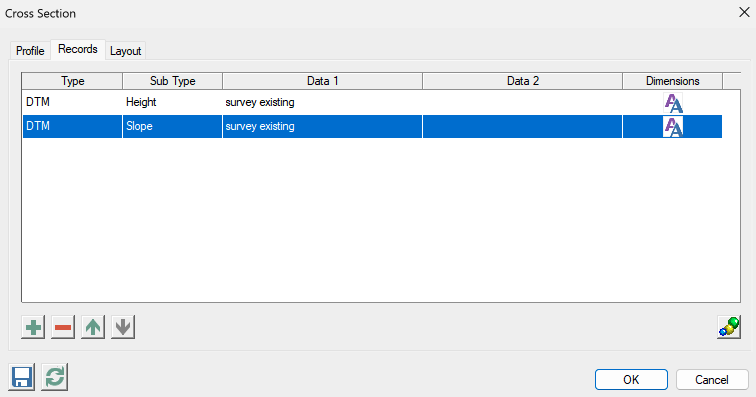Select the Records tab
The image size is (756, 397).
pos(78,49)
